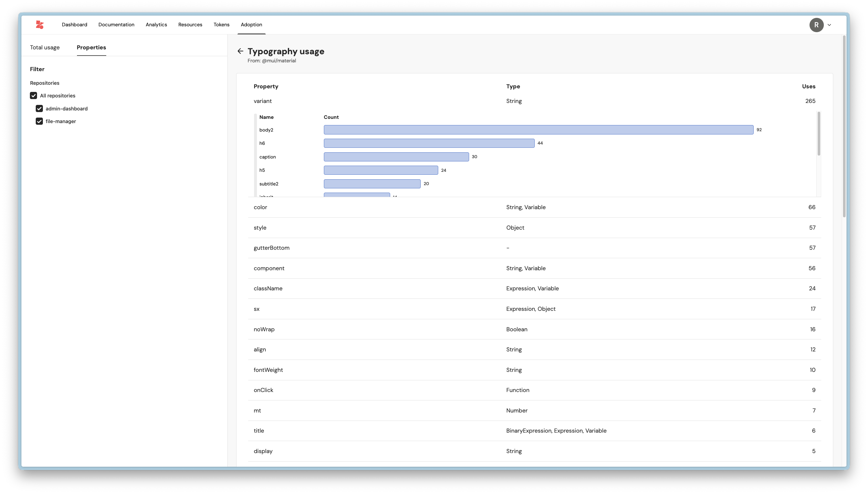This screenshot has height=494, width=868.
Task: Click the body2 bar in chart
Action: pos(538,130)
